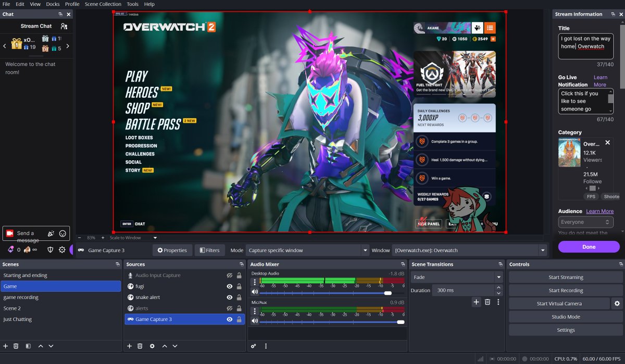The image size is (625, 364).
Task: Click the Start Recording button
Action: (566, 291)
